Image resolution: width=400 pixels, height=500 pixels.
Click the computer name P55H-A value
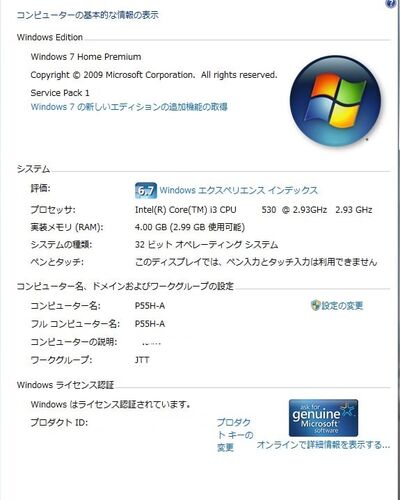point(150,306)
